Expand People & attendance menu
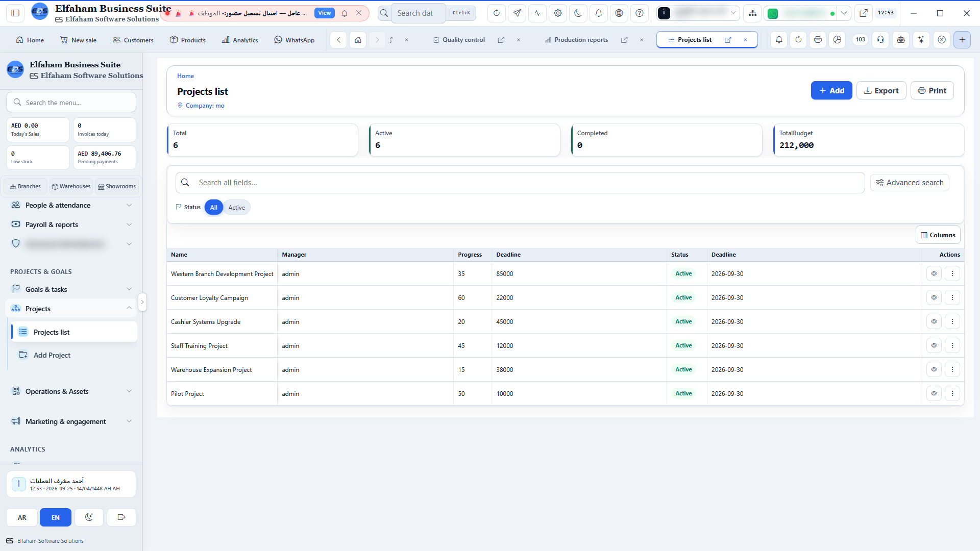The image size is (980, 551). 71,205
